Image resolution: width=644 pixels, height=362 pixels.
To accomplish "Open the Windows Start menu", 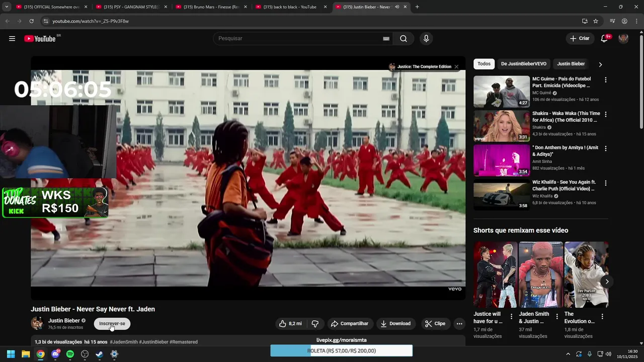I will [x=11, y=354].
